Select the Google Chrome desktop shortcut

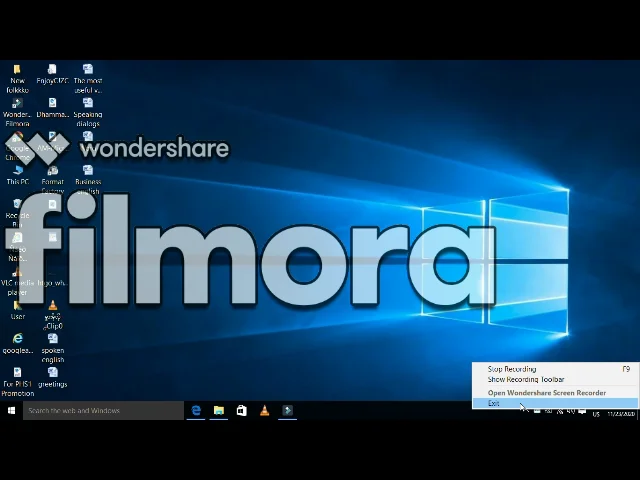pos(17,147)
